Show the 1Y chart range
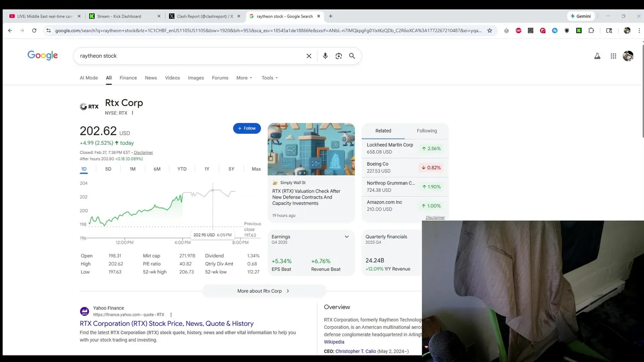This screenshot has width=644, height=362. pos(207,169)
